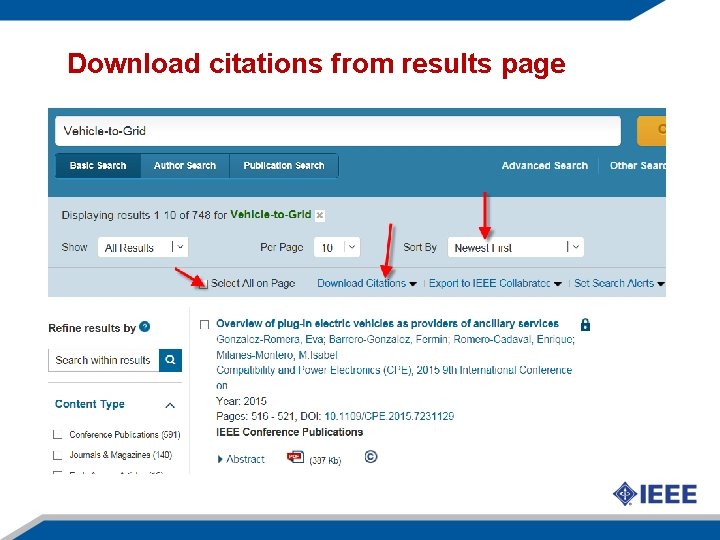Open author Gonzalez-Romera, Eva link
720x540 pixels.
(x=270, y=339)
